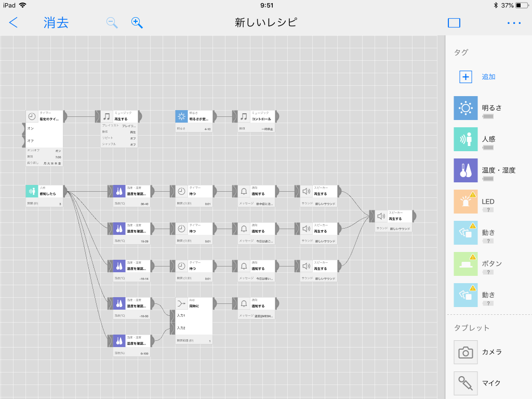Image resolution: width=532 pixels, height=399 pixels.
Task: Click the thermometer icon on the 30-40 temperature block
Action: click(119, 191)
